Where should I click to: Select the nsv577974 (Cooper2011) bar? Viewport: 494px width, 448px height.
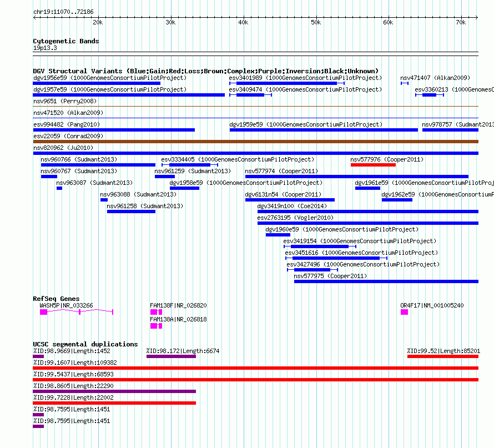(357, 177)
